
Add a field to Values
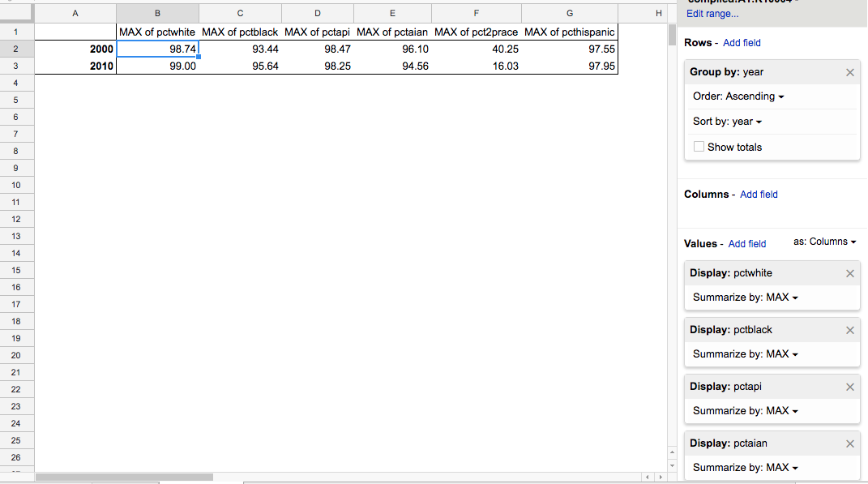pyautogui.click(x=747, y=244)
